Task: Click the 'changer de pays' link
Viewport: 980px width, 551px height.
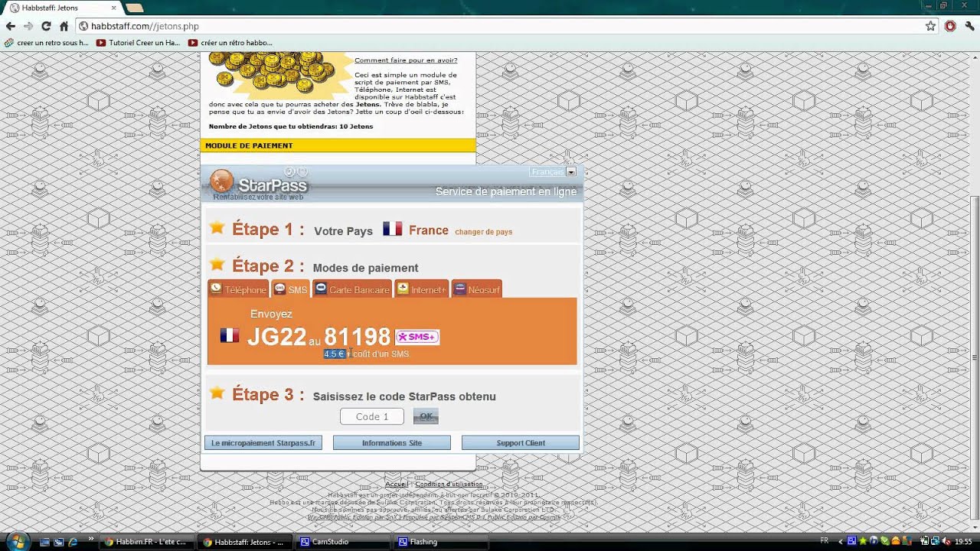Action: coord(484,232)
